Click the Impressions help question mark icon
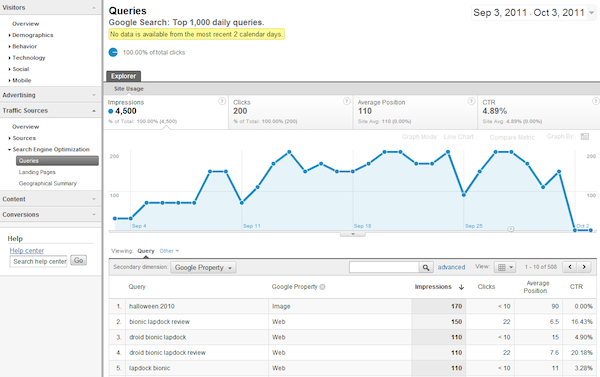Screen dimensions: 600x377 coord(222,101)
